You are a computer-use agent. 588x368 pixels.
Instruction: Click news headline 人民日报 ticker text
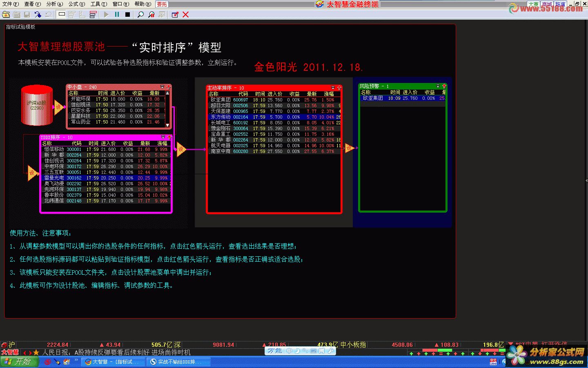[116, 352]
